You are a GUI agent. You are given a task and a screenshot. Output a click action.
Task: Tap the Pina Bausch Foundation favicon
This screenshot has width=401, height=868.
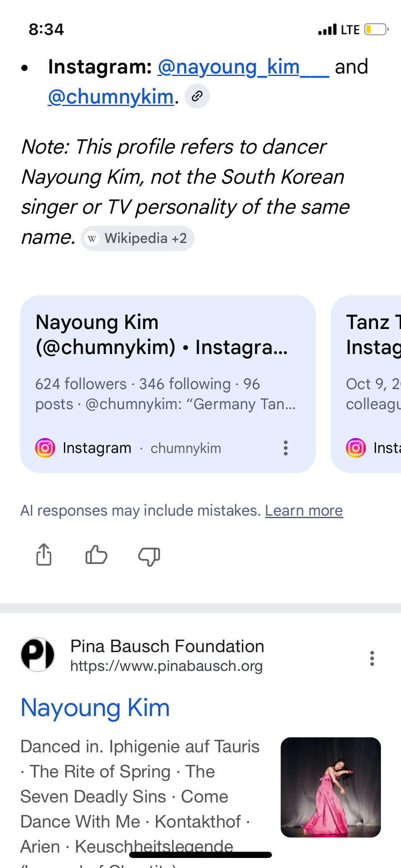(38, 655)
